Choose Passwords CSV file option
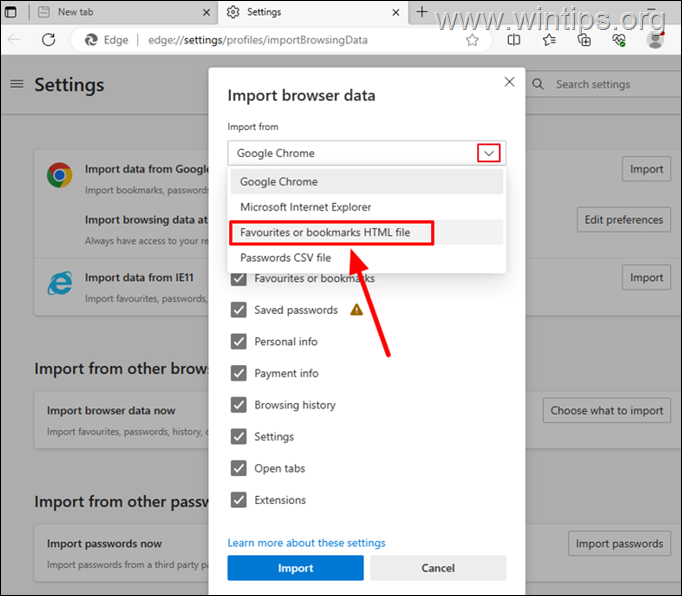 tap(367, 258)
